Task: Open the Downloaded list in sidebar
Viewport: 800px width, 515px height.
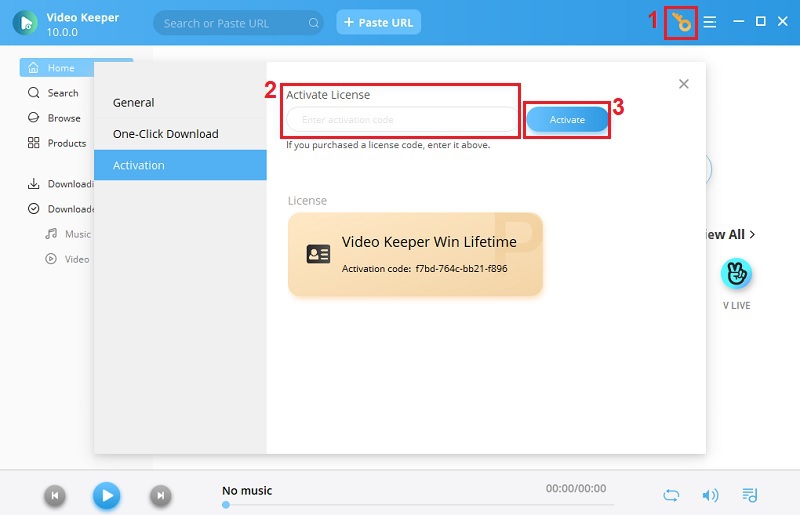Action: 60,209
